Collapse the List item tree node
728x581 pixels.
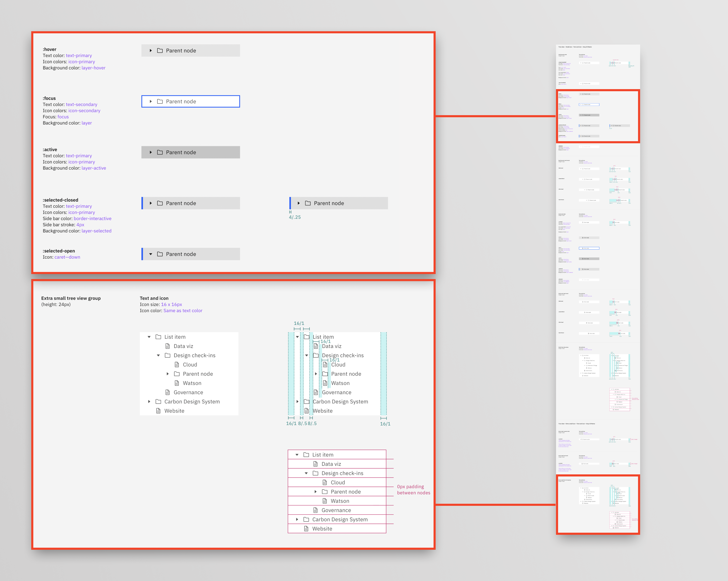click(x=149, y=337)
